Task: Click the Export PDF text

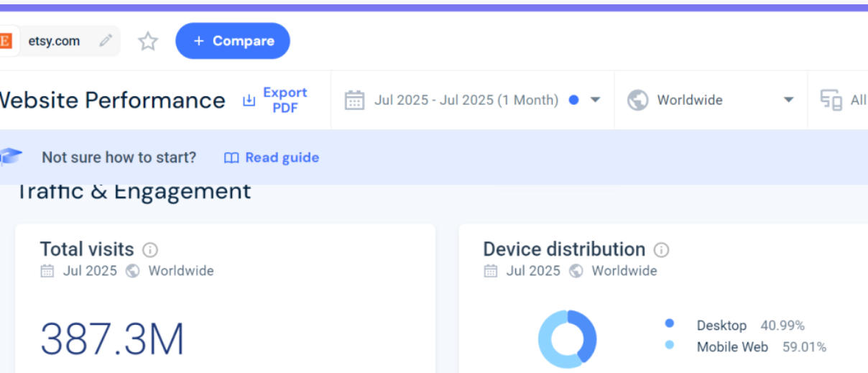Action: 285,101
